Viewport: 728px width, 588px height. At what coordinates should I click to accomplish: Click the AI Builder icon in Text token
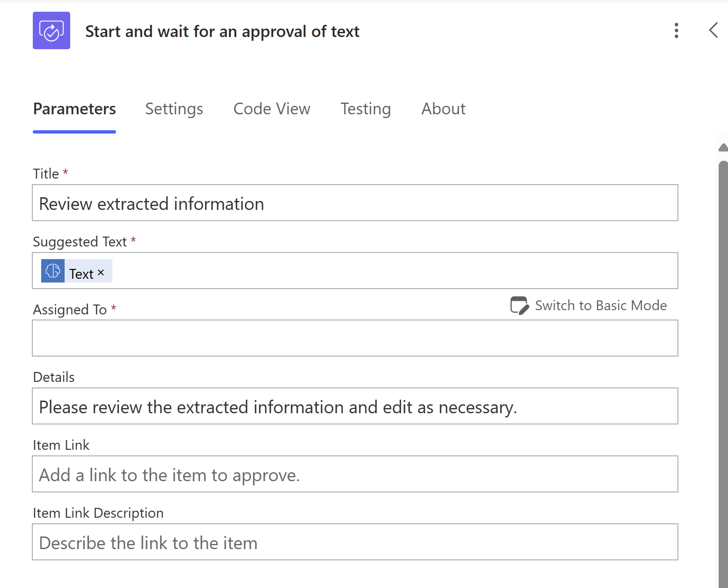tap(53, 271)
